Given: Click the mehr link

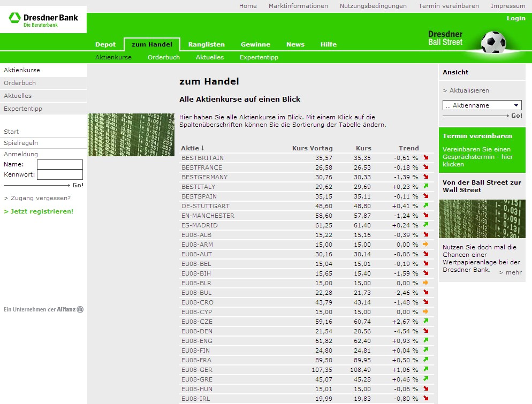Looking at the screenshot, I should coord(511,272).
